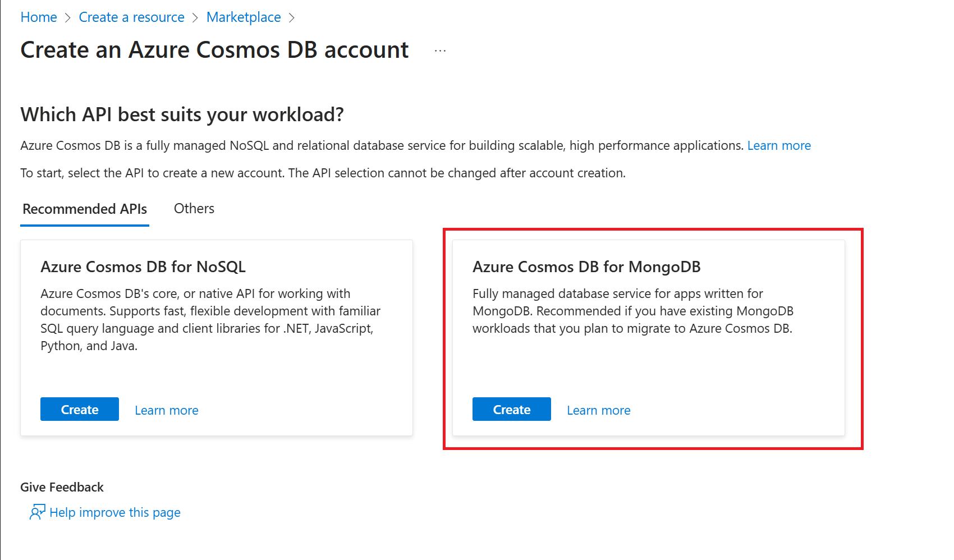Click the chevron after Create a resource
The width and height of the screenshot is (954, 560).
196,17
